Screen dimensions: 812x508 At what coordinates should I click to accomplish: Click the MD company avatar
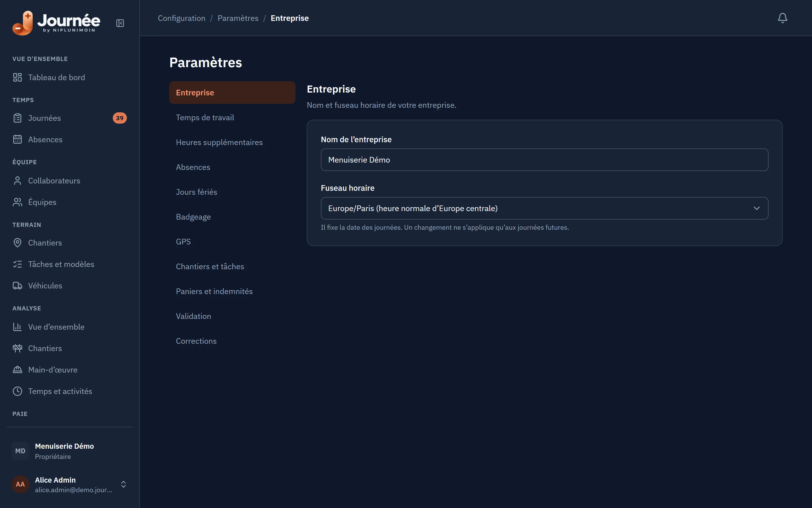click(x=20, y=451)
